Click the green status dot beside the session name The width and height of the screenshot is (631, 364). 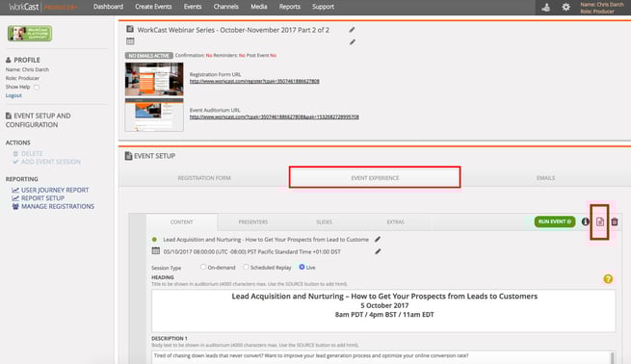(x=154, y=240)
